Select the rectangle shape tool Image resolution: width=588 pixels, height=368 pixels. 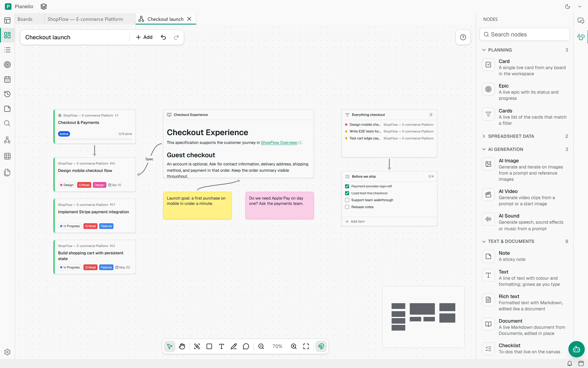pyautogui.click(x=209, y=346)
